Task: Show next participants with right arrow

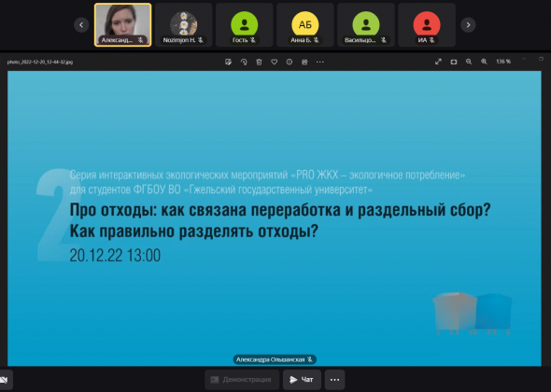Action: pos(468,25)
